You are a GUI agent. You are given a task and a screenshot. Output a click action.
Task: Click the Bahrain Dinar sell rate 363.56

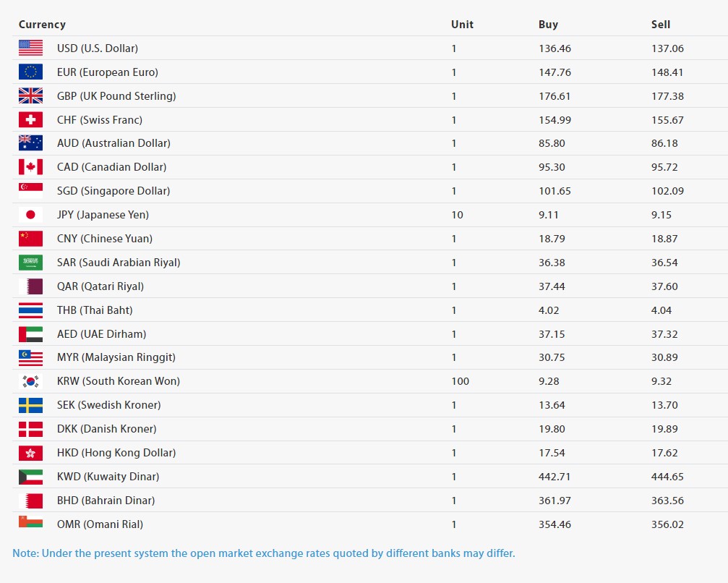point(667,501)
